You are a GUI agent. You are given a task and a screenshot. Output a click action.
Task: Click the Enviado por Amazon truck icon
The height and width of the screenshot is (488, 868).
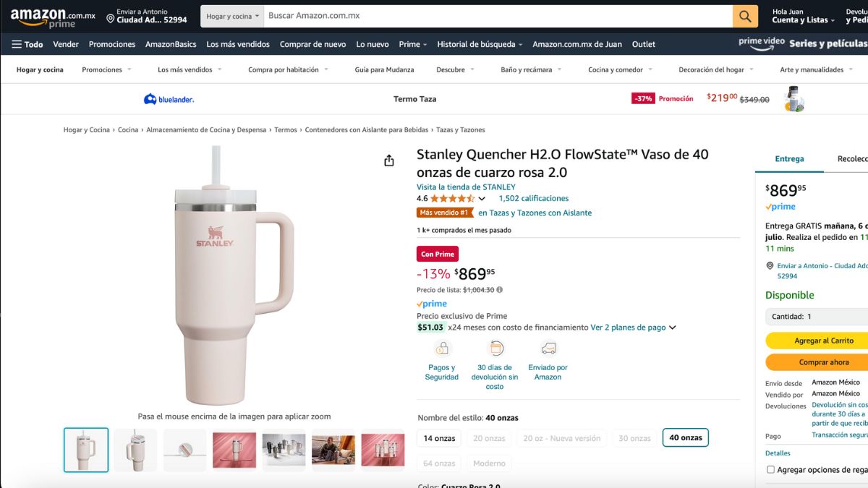click(548, 348)
